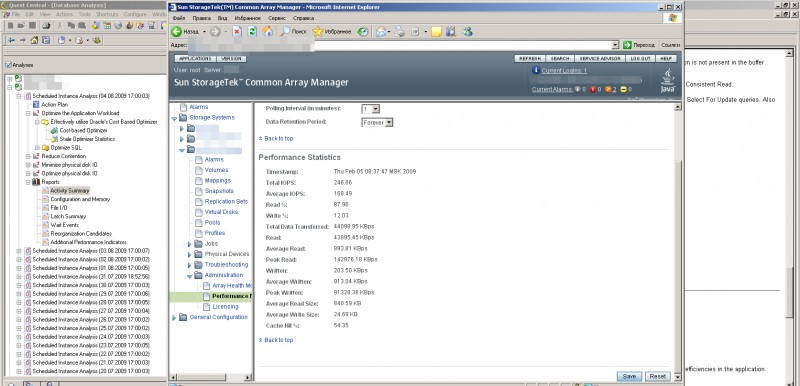Click the IE Refresh page icon
The height and width of the screenshot is (386, 800).
pyautogui.click(x=252, y=32)
